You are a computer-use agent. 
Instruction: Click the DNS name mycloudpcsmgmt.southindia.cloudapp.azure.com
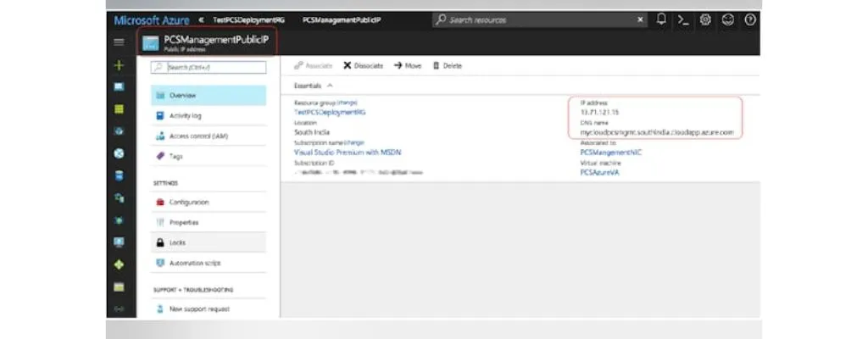(x=657, y=132)
